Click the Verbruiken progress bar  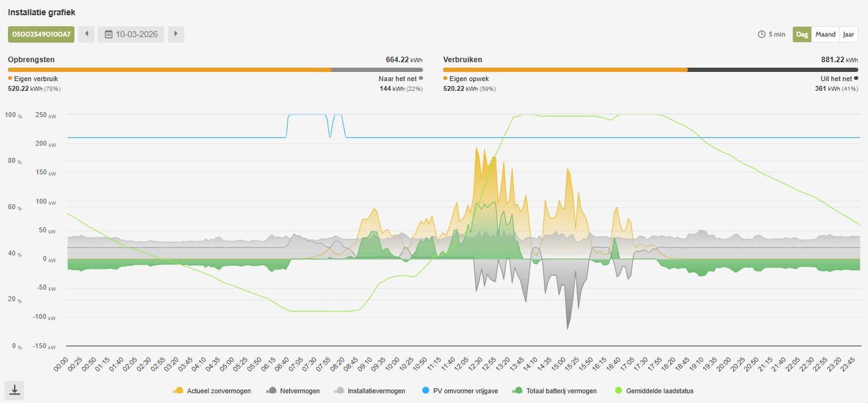pos(650,70)
